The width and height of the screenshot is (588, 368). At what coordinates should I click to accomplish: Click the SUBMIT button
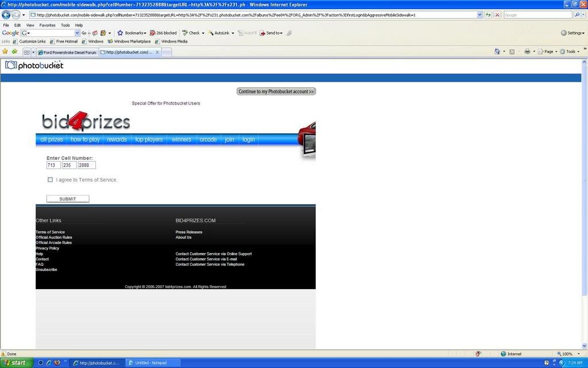pyautogui.click(x=68, y=198)
